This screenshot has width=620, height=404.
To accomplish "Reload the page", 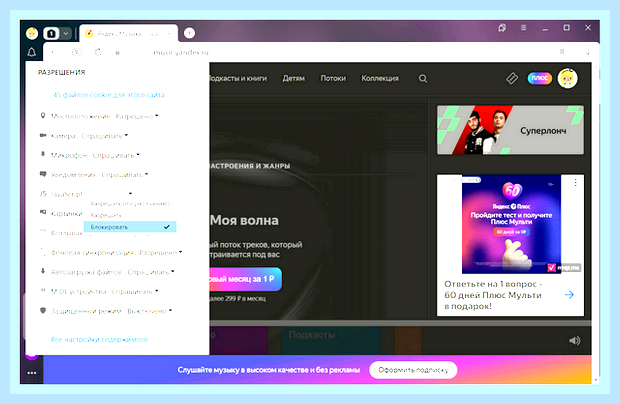I will (98, 52).
